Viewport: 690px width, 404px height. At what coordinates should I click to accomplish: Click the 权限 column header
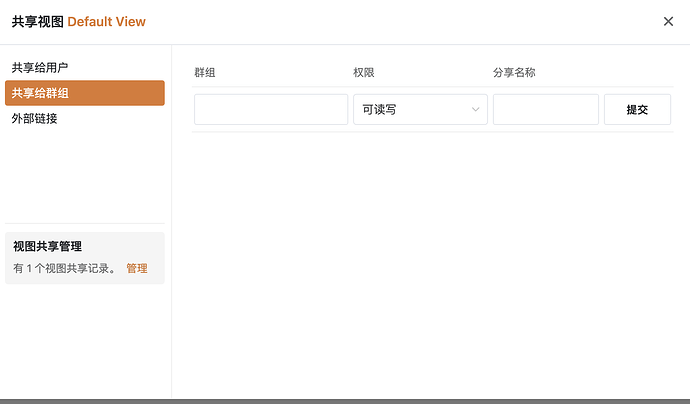[363, 73]
